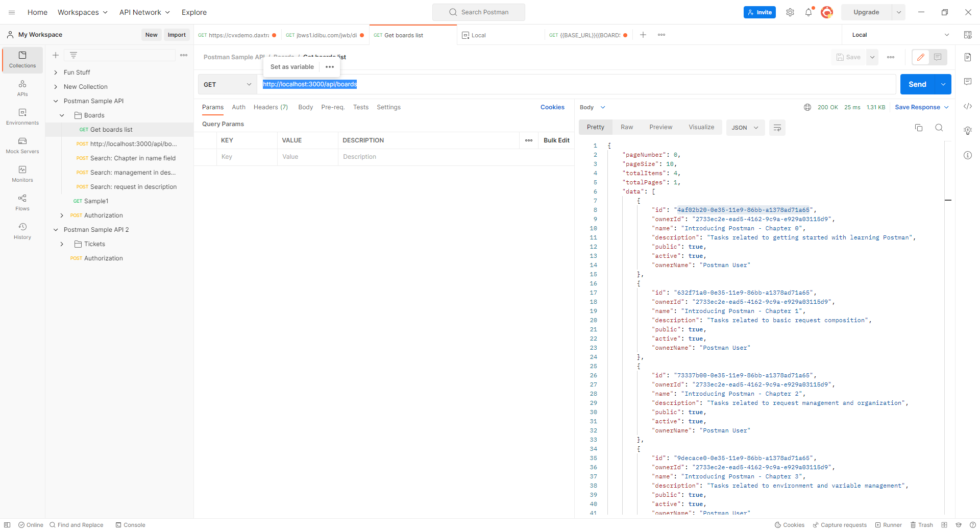
Task: Open the Collections sidebar panel
Action: click(x=22, y=60)
